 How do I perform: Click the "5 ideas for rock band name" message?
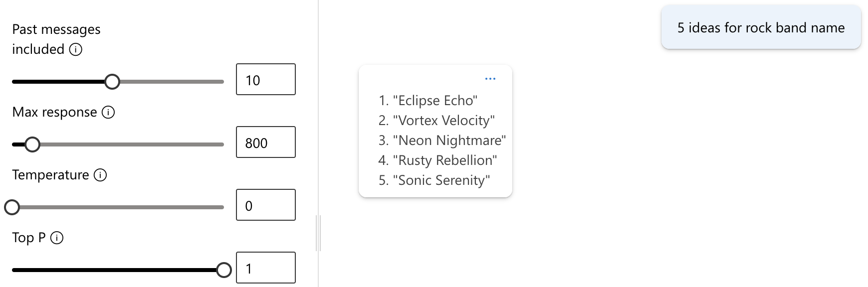[x=761, y=28]
